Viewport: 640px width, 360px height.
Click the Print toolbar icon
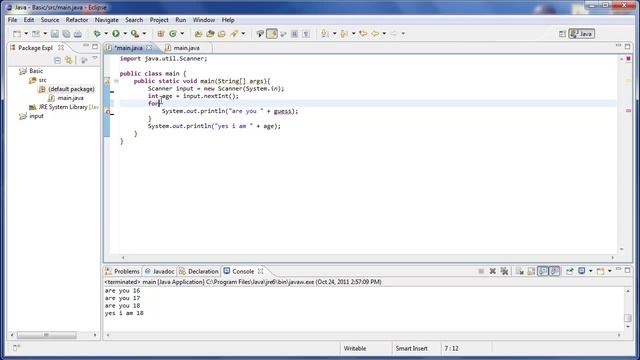coord(78,34)
